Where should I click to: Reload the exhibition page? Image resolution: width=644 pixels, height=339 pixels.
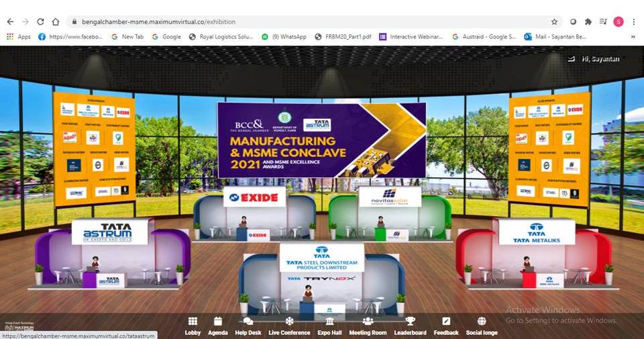[x=40, y=21]
